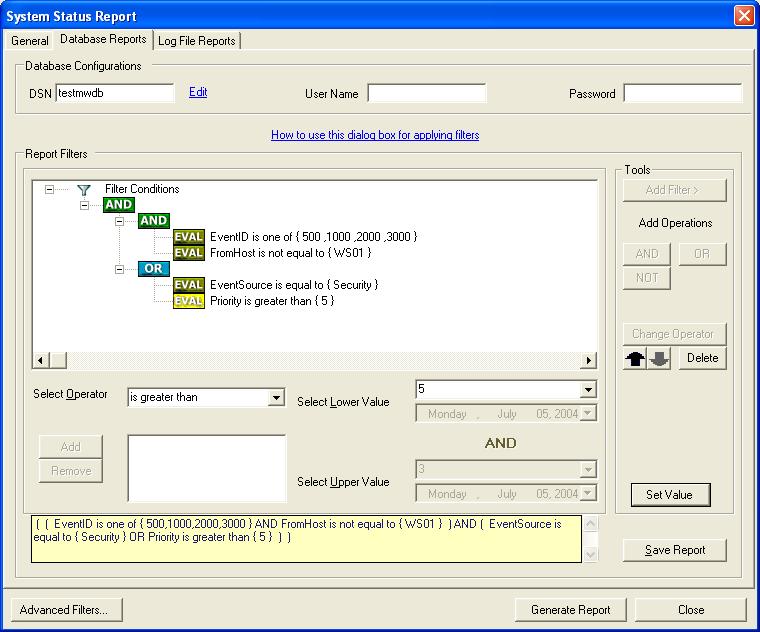Image resolution: width=760 pixels, height=632 pixels.
Task: Click the move down arrow button
Action: pyautogui.click(x=659, y=359)
